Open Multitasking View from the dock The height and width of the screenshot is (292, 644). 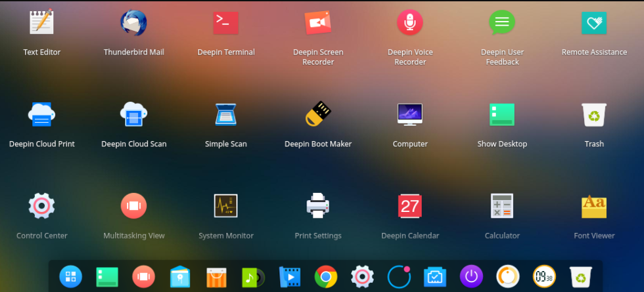[143, 277]
